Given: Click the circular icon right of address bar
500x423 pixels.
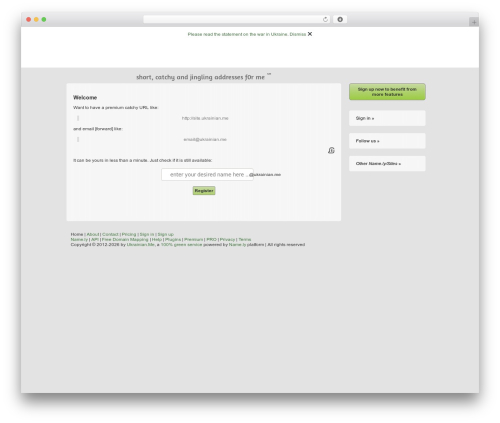Looking at the screenshot, I should tap(340, 19).
